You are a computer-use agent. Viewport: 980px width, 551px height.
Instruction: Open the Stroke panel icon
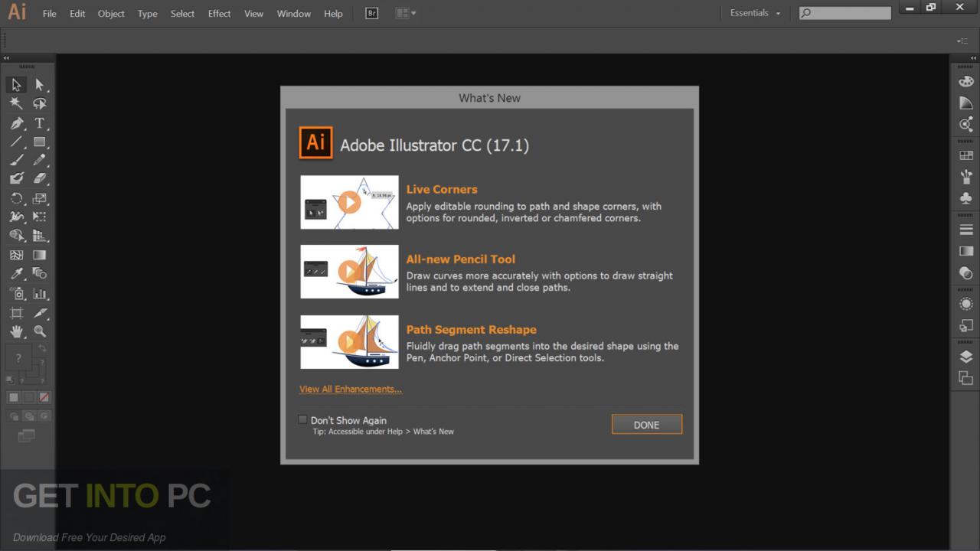[x=966, y=230]
